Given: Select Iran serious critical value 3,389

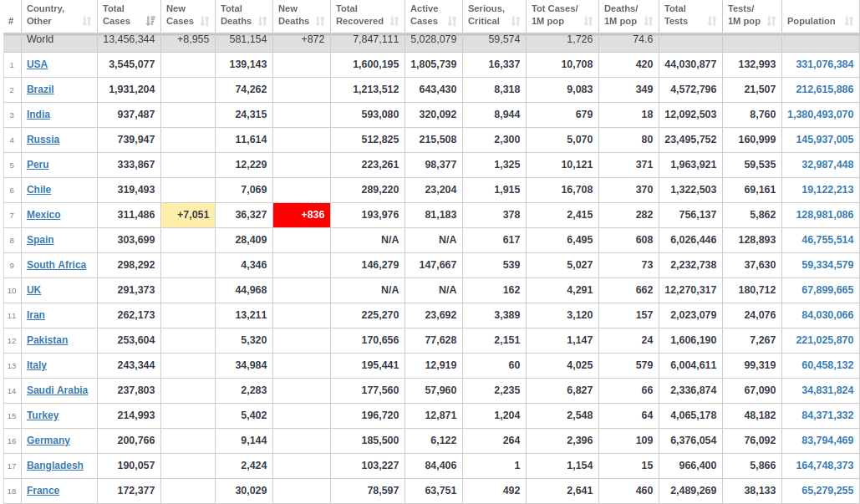Looking at the screenshot, I should (x=507, y=315).
